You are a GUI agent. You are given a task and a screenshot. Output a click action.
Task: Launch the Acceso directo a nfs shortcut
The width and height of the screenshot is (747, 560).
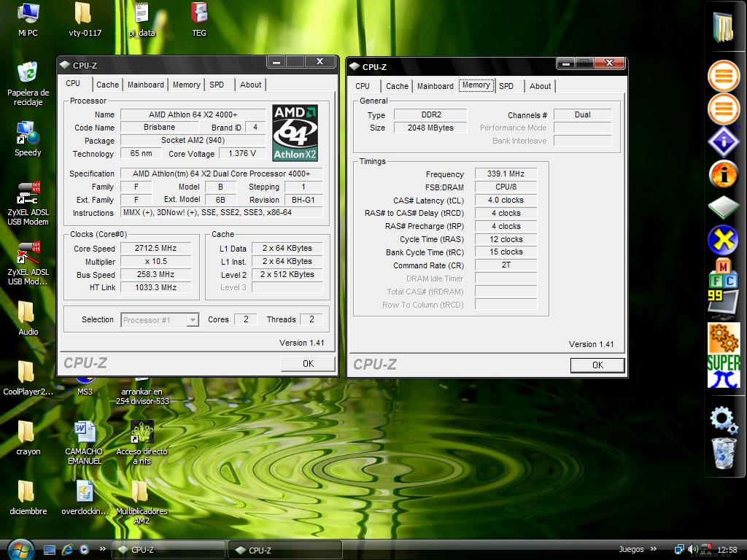(x=142, y=443)
